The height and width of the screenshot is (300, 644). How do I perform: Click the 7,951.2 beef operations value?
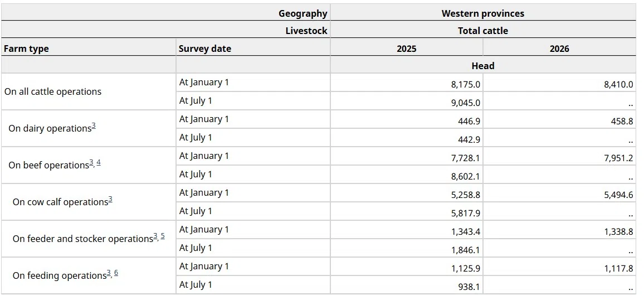point(618,158)
